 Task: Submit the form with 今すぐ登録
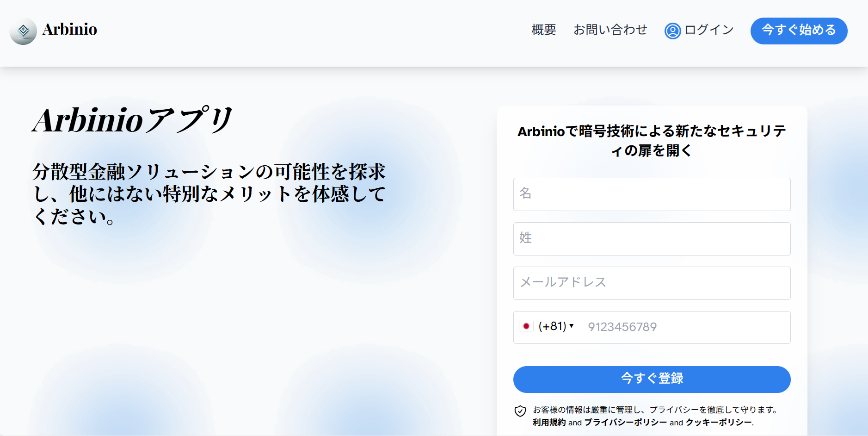point(652,379)
